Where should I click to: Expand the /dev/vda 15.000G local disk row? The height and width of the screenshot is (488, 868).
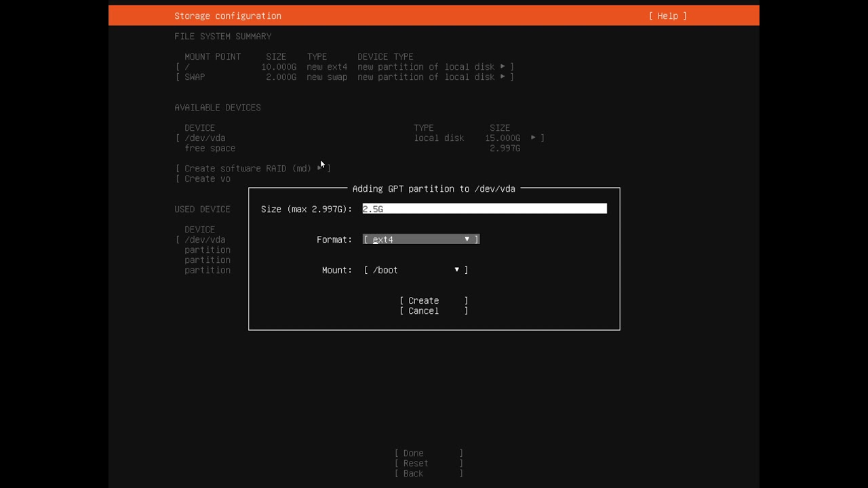click(360, 138)
